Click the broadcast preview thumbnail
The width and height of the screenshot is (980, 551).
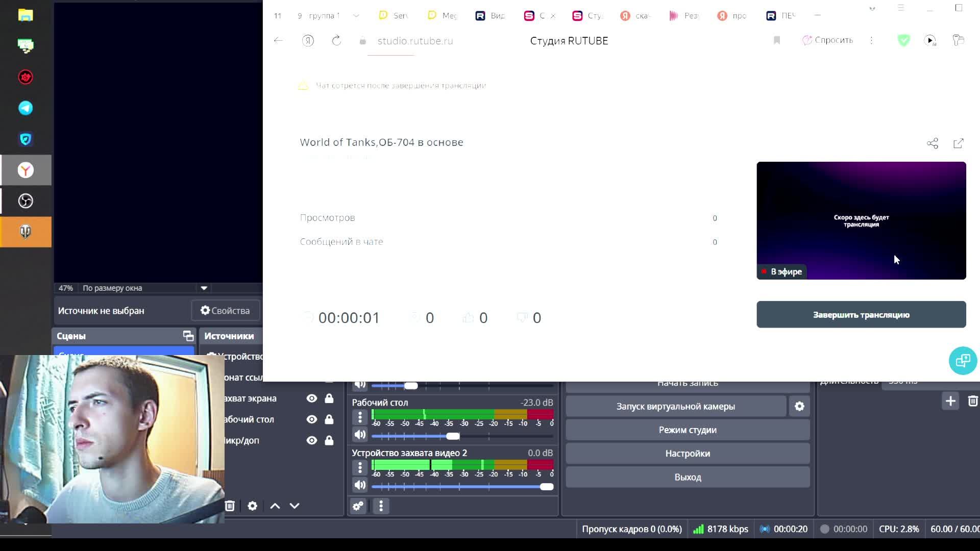click(x=861, y=220)
